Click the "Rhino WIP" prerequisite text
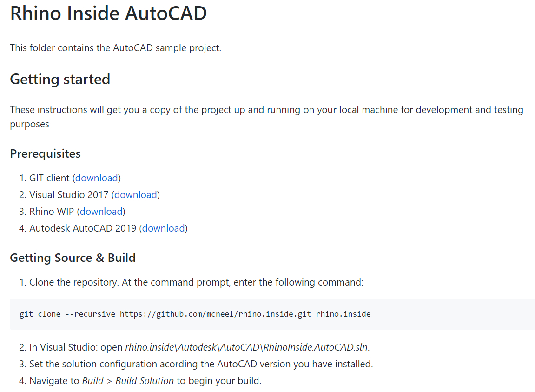This screenshot has width=535, height=392. click(51, 212)
